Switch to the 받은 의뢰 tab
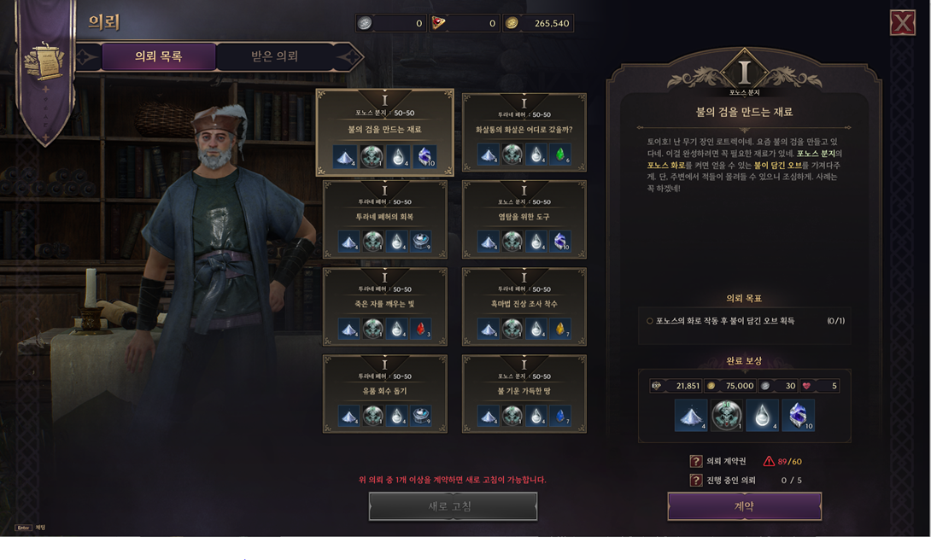Viewport: 931px width, 560px height. (x=274, y=56)
